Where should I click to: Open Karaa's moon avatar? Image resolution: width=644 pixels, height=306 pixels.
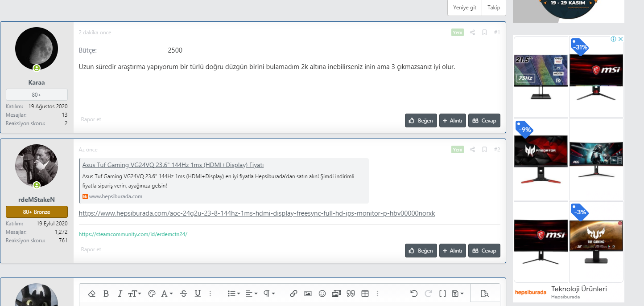[37, 48]
